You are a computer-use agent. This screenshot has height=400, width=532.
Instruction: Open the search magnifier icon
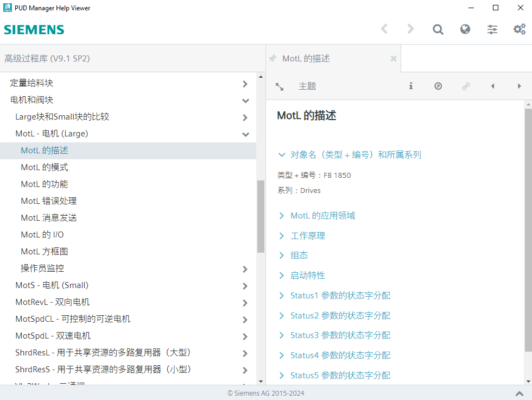[438, 29]
